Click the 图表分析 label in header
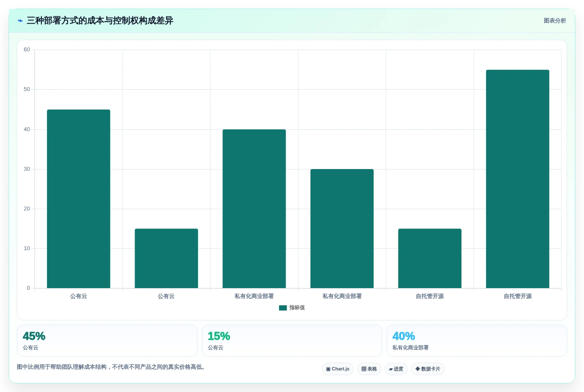Viewport: 584px width, 392px height. (x=555, y=21)
